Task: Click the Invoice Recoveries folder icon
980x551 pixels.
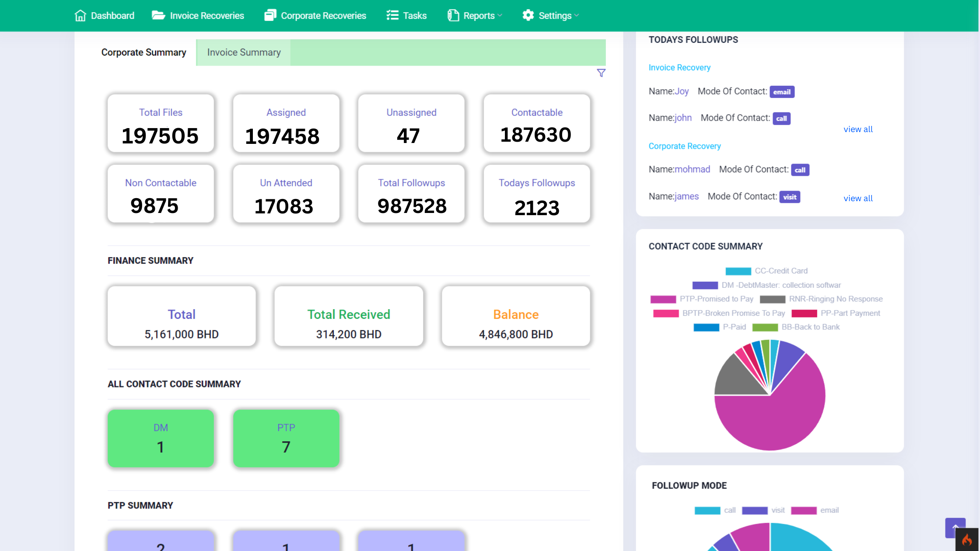Action: pyautogui.click(x=158, y=16)
